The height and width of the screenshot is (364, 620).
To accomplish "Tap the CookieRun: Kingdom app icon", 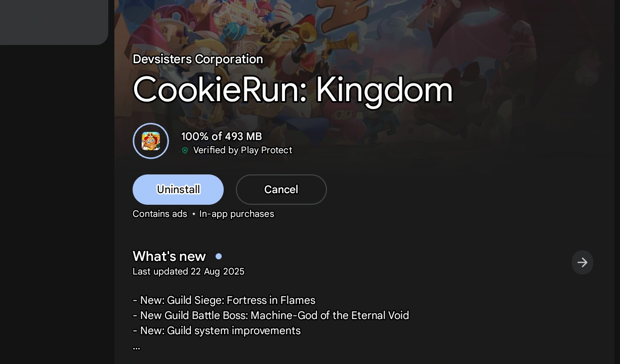I will (151, 141).
